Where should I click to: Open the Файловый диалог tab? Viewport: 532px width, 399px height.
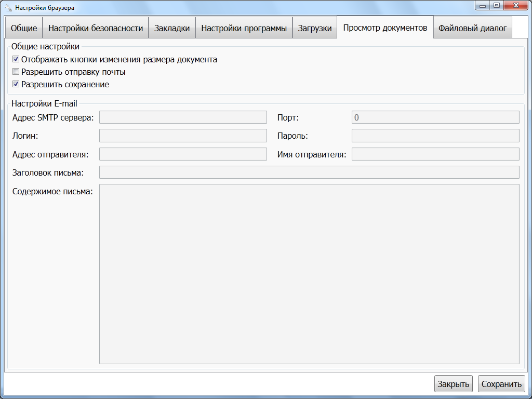pos(472,29)
